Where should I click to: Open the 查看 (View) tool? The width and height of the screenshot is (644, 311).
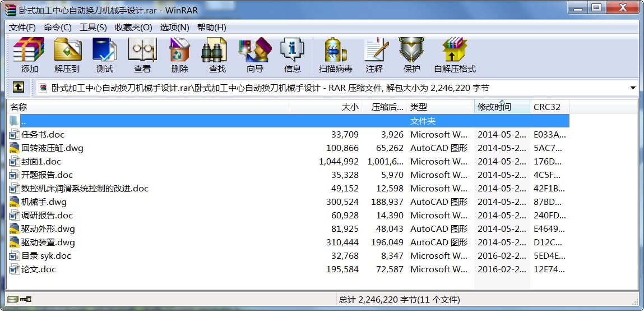click(142, 55)
